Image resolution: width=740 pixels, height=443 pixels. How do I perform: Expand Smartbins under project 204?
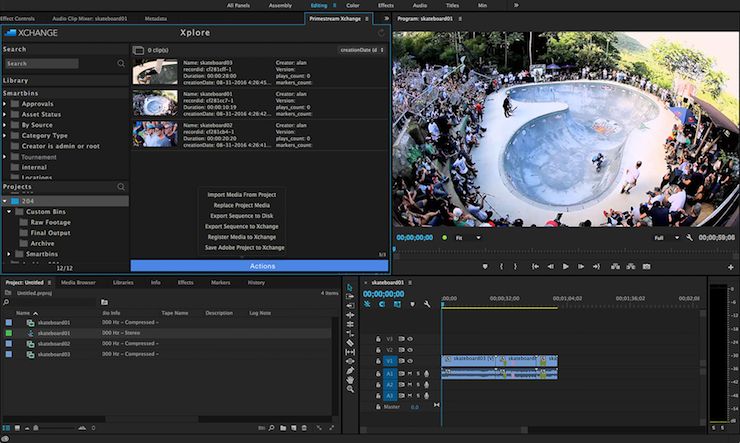pyautogui.click(x=9, y=254)
